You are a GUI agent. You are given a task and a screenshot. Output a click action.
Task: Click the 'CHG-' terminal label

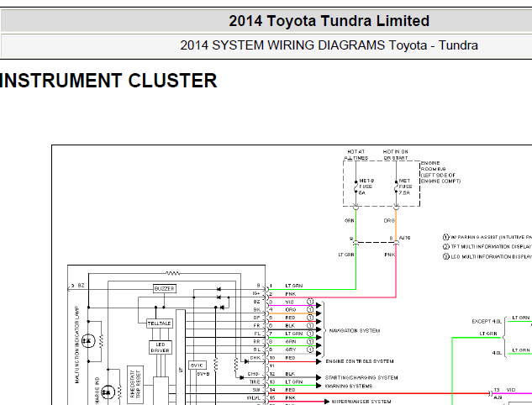[254, 374]
